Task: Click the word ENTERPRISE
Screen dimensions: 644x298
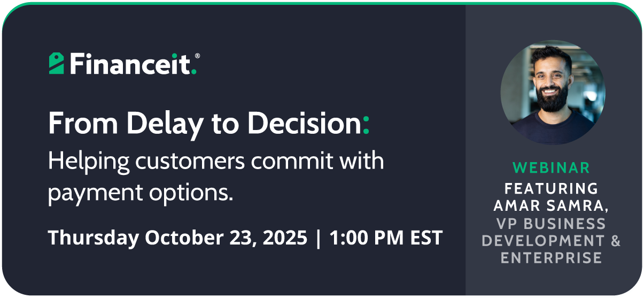Action: (552, 258)
